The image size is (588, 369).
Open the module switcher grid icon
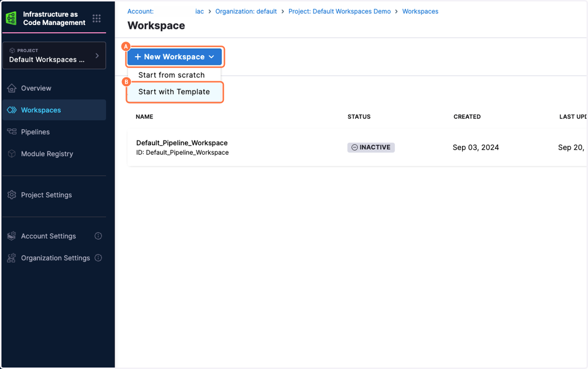[x=97, y=19]
